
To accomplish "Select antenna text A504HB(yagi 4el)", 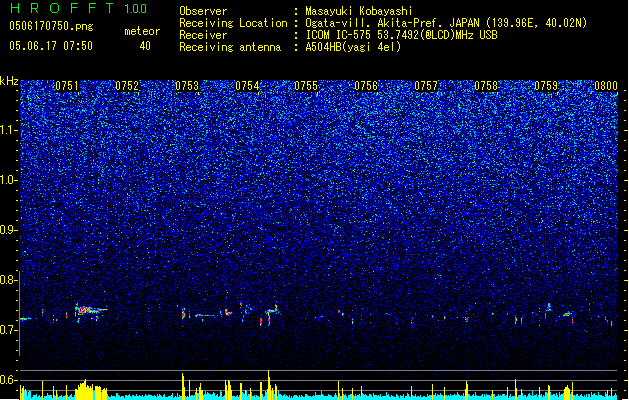I will (x=353, y=47).
